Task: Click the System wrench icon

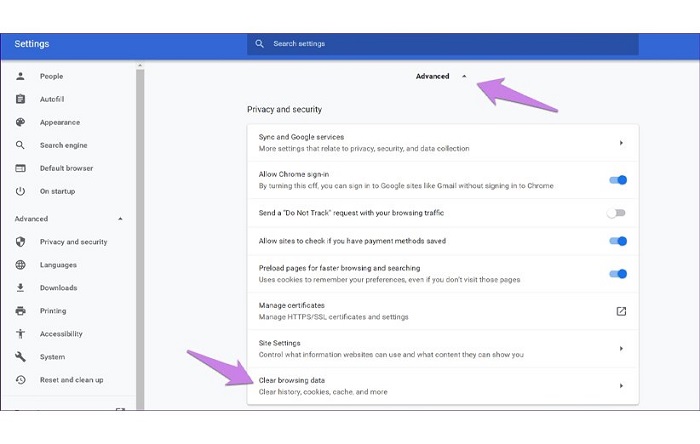Action: click(20, 357)
